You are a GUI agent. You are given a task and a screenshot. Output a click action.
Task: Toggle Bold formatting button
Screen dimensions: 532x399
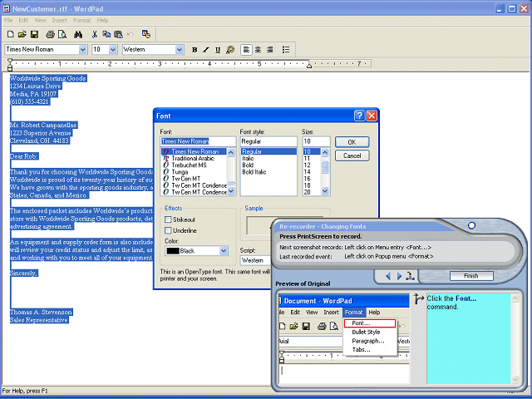[195, 50]
